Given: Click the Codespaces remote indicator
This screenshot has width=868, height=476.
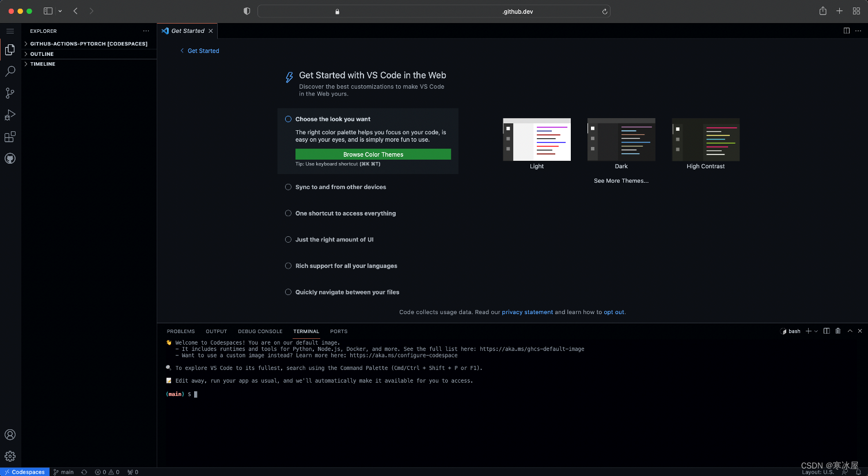Looking at the screenshot, I should 24,472.
